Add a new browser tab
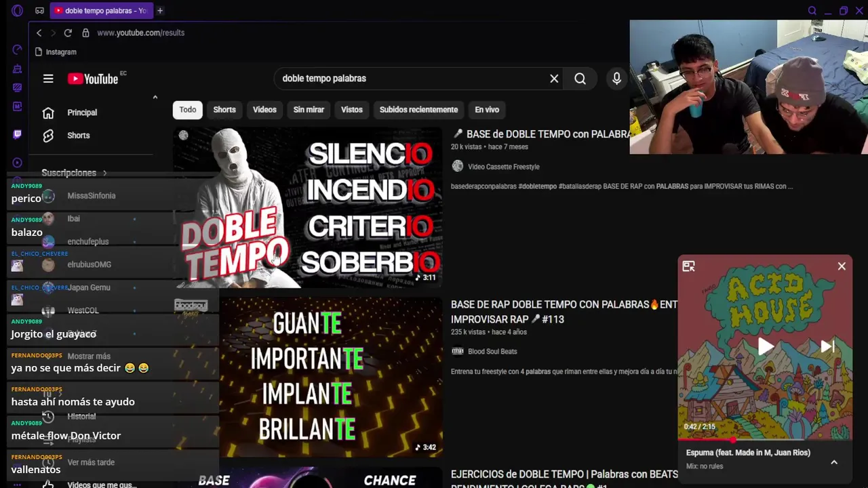 click(160, 11)
